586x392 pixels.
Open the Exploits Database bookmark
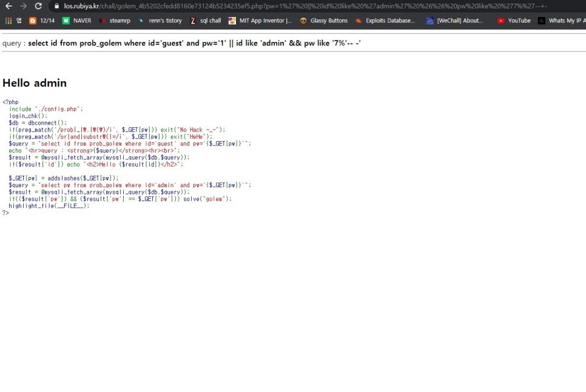[x=385, y=21]
